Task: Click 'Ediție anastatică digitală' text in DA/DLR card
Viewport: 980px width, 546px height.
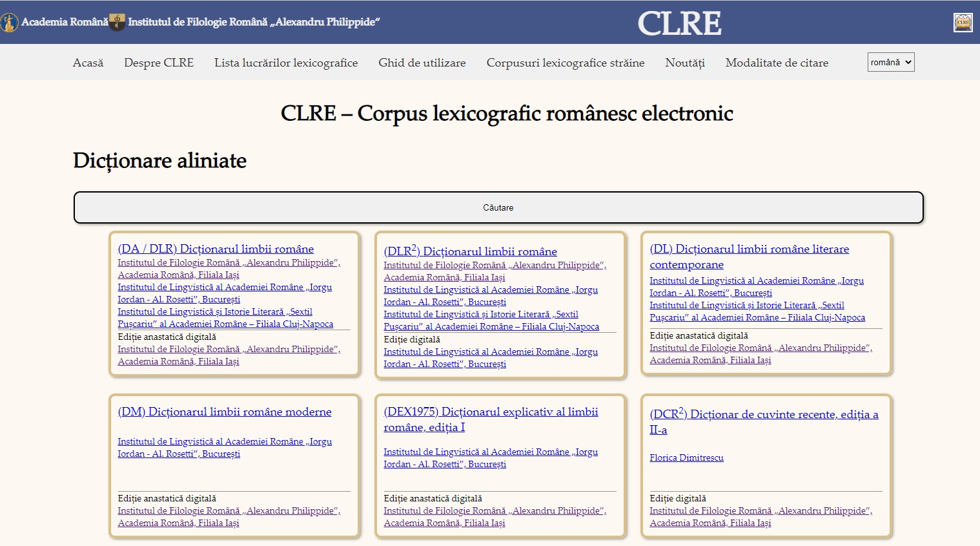Action: pyautogui.click(x=167, y=337)
